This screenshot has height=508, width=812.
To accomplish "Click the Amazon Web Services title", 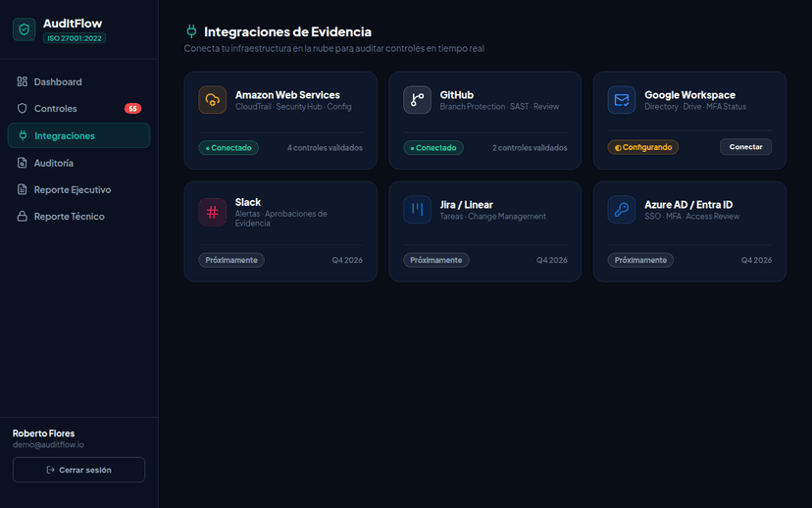I will click(287, 95).
